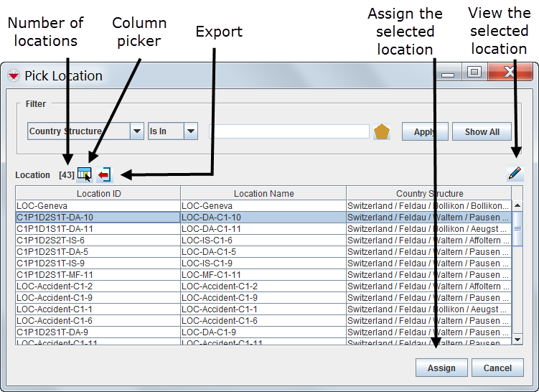The height and width of the screenshot is (392, 539).
Task: Open the Country Structure filter dropdown
Action: click(136, 131)
